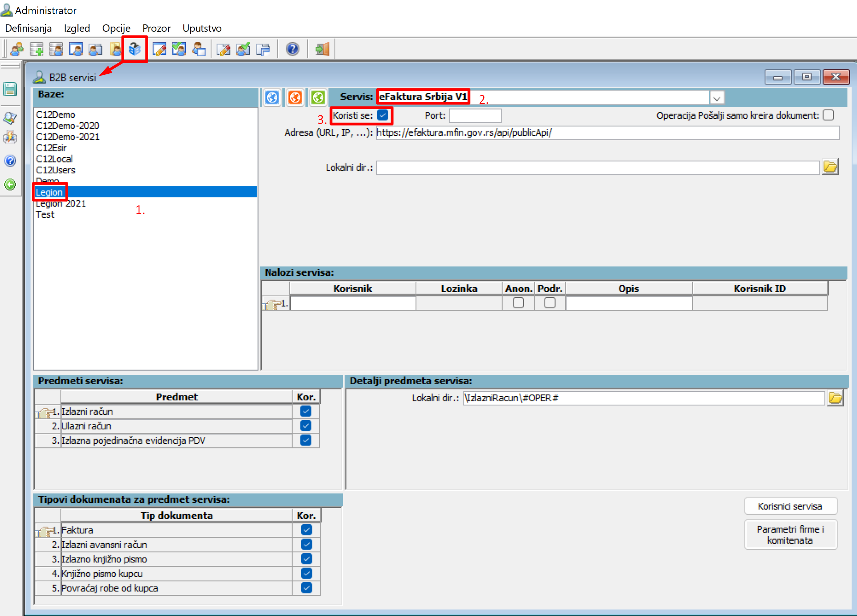This screenshot has height=616, width=857.
Task: Click the orange globe service icon
Action: [295, 98]
